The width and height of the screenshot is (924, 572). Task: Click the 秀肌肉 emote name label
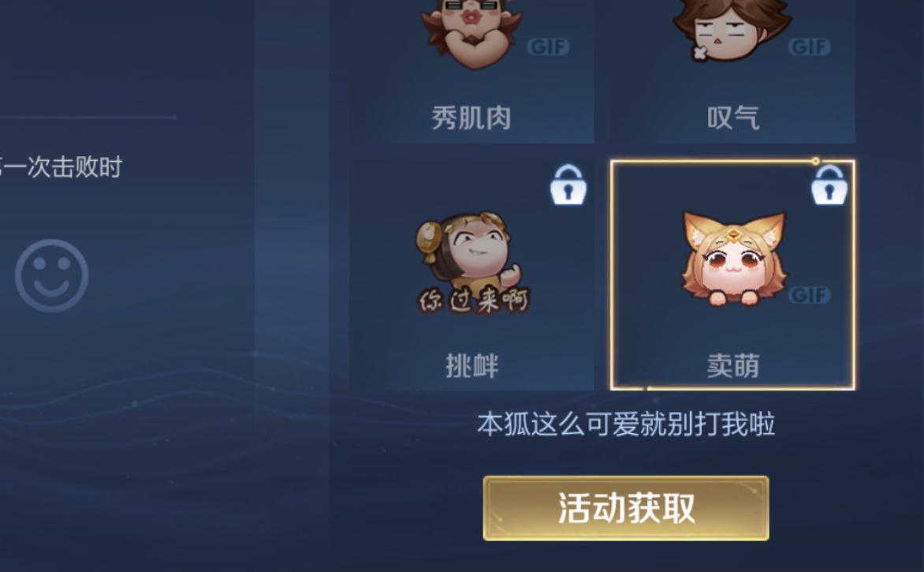click(x=471, y=118)
